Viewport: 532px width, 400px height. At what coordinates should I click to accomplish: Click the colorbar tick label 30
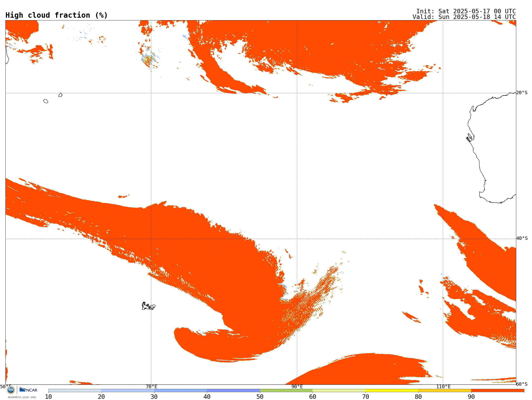154,397
